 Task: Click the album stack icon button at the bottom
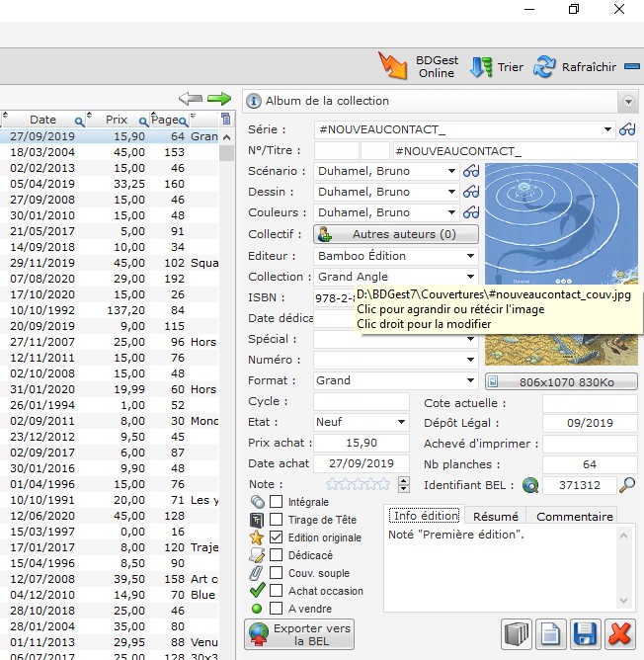(516, 634)
